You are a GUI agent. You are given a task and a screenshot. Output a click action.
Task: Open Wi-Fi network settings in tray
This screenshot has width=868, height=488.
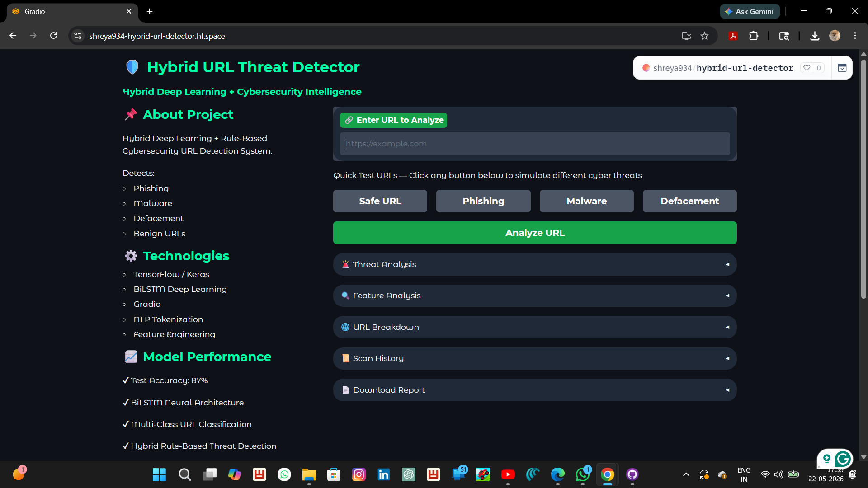click(x=765, y=474)
